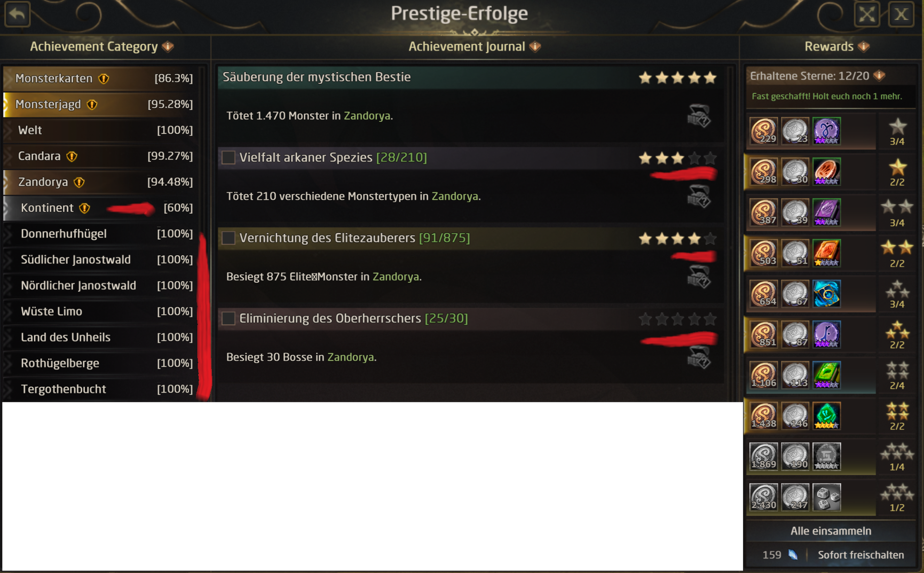Click the fullscreen expand icon
Screen dimensions: 924x573
point(867,14)
